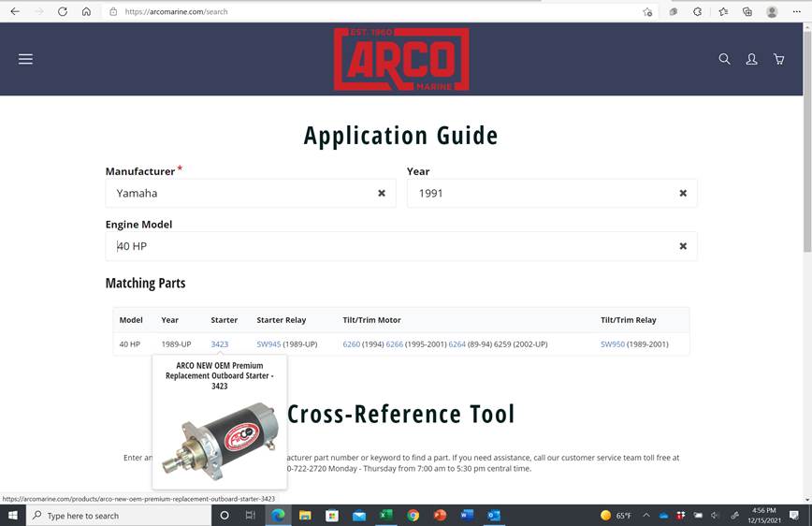
Task: Click the 'Tilt/Trim Motor' column header
Action: click(x=371, y=320)
